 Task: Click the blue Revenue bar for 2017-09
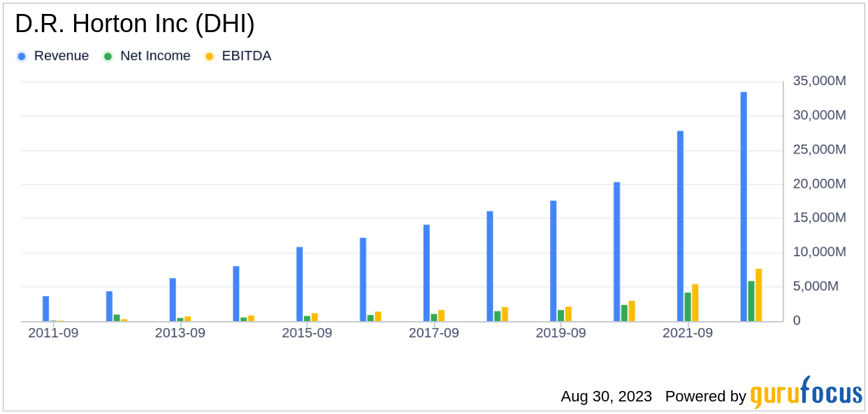(426, 273)
